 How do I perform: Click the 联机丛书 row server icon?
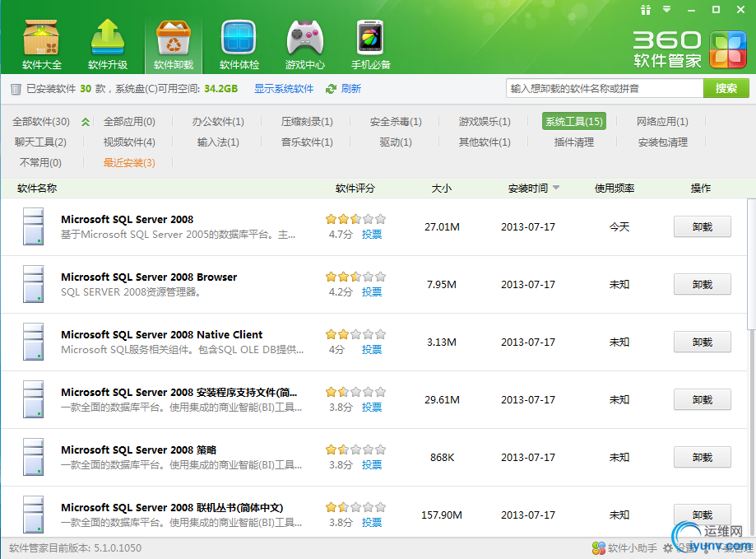pyautogui.click(x=33, y=515)
